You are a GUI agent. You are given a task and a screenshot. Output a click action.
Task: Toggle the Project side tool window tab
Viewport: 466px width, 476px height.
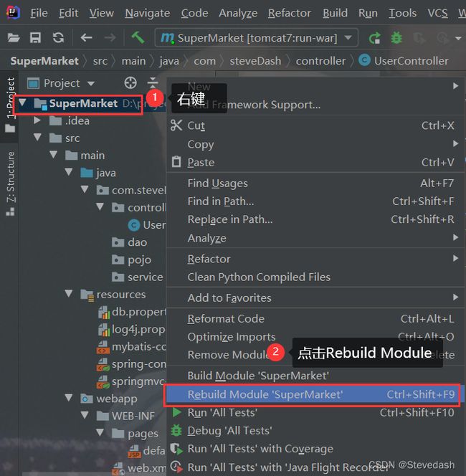point(10,105)
